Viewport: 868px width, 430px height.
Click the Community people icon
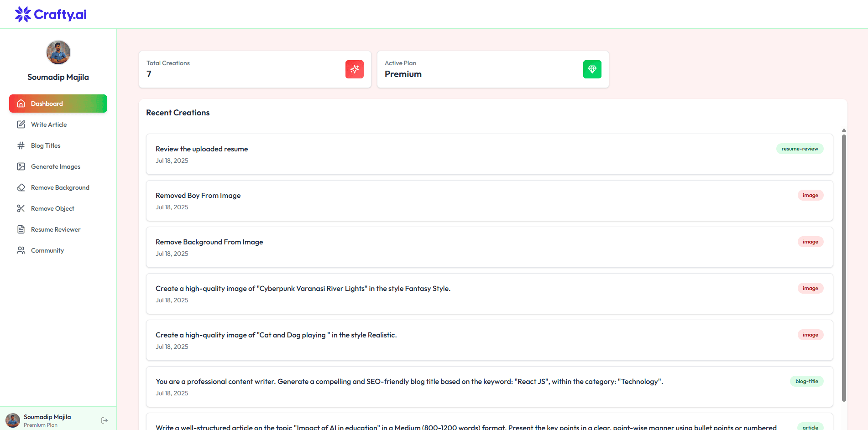point(21,250)
